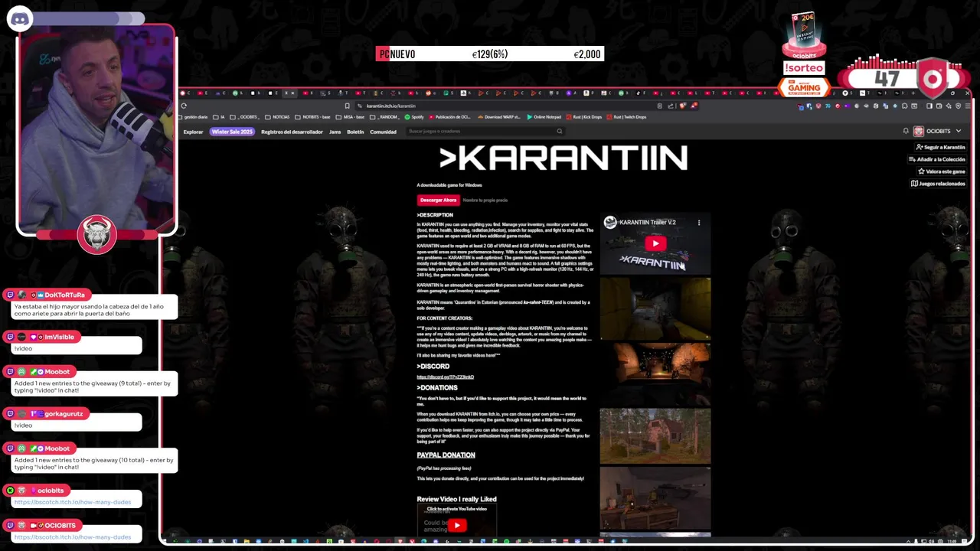980x551 pixels.
Task: Reload the Karantiin itch.io page
Action: [x=184, y=106]
